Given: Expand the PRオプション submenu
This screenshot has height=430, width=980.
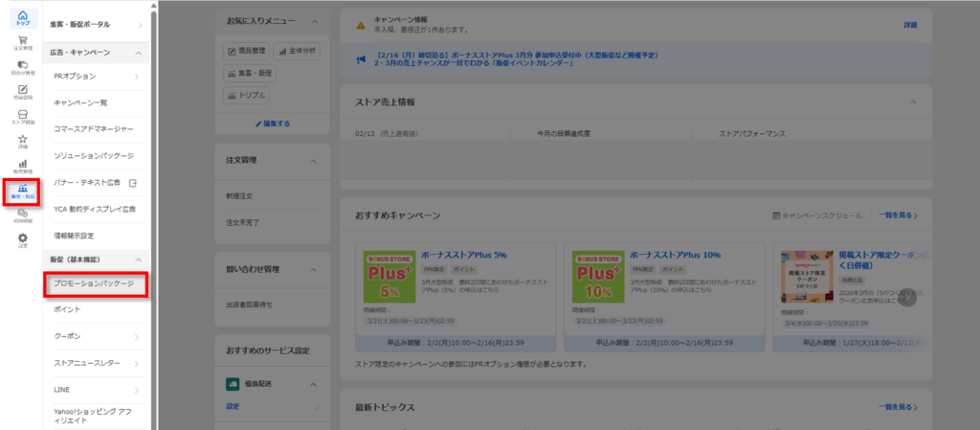Looking at the screenshot, I should [136, 77].
